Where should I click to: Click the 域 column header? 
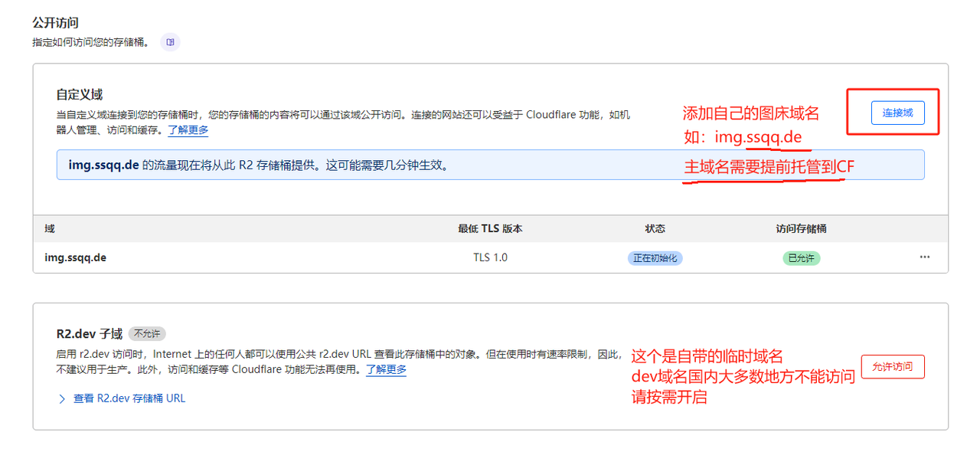click(x=44, y=228)
